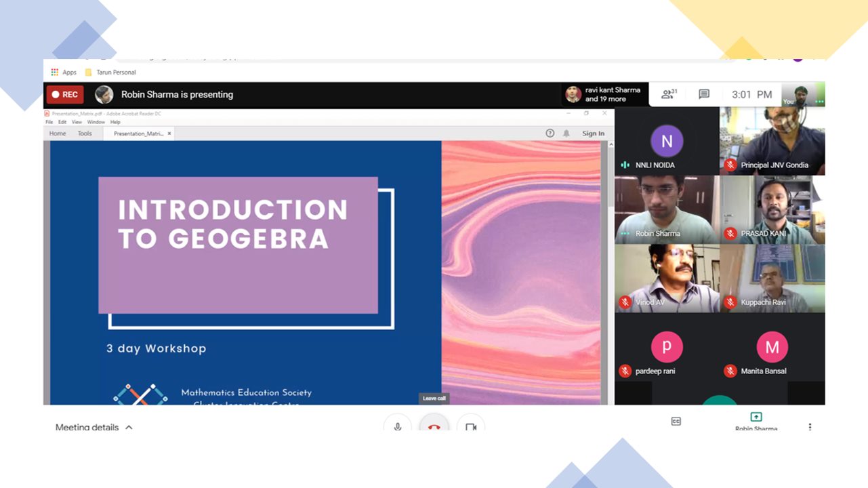Open the participants list people icon

(669, 94)
